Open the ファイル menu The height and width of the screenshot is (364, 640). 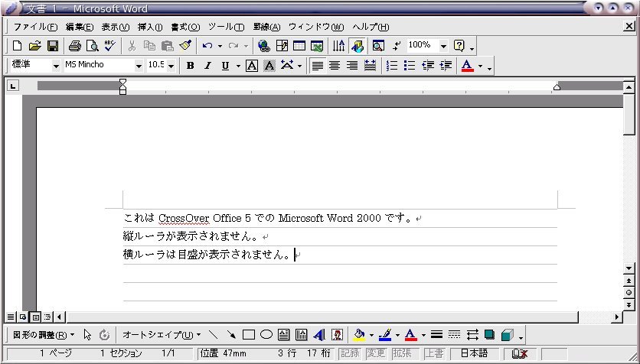(35, 27)
